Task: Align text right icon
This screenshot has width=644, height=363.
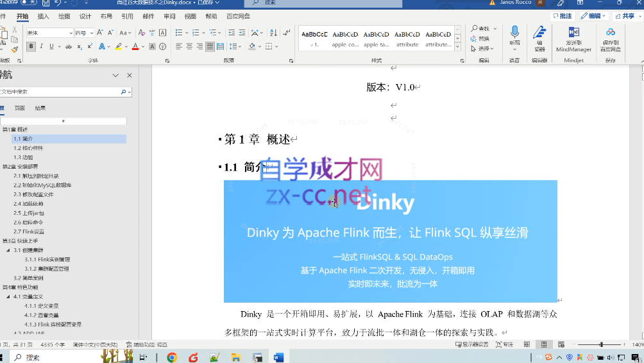Action: point(199,46)
